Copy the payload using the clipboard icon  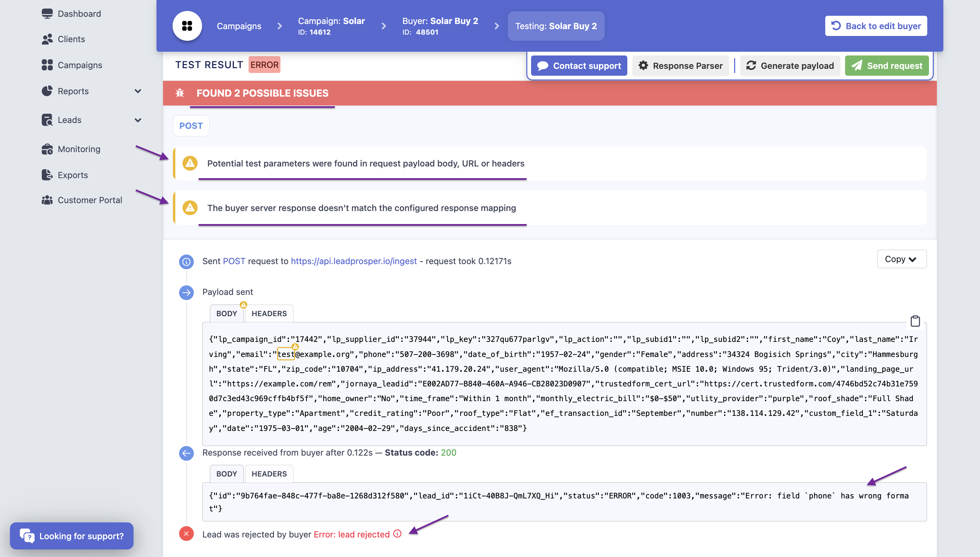coord(916,321)
